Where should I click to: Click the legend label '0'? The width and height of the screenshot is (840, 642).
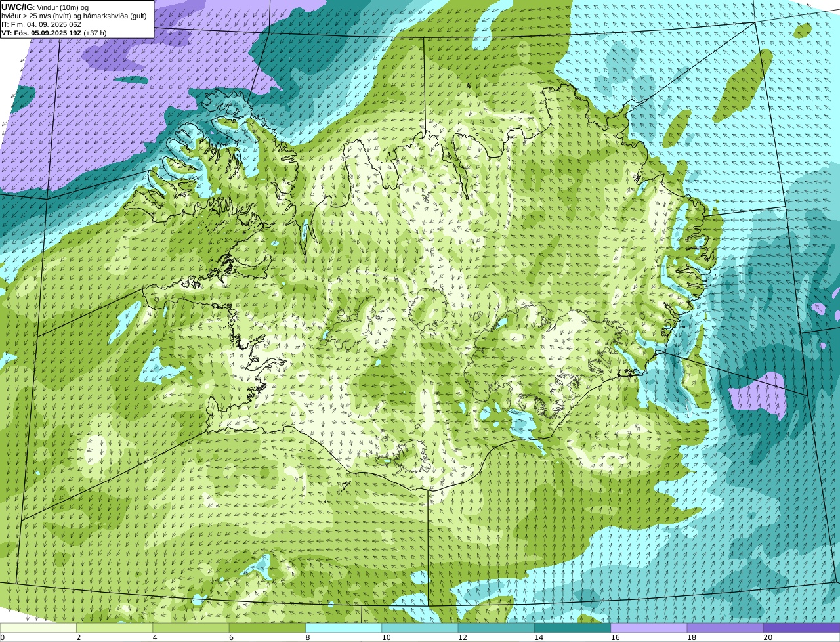(3, 637)
